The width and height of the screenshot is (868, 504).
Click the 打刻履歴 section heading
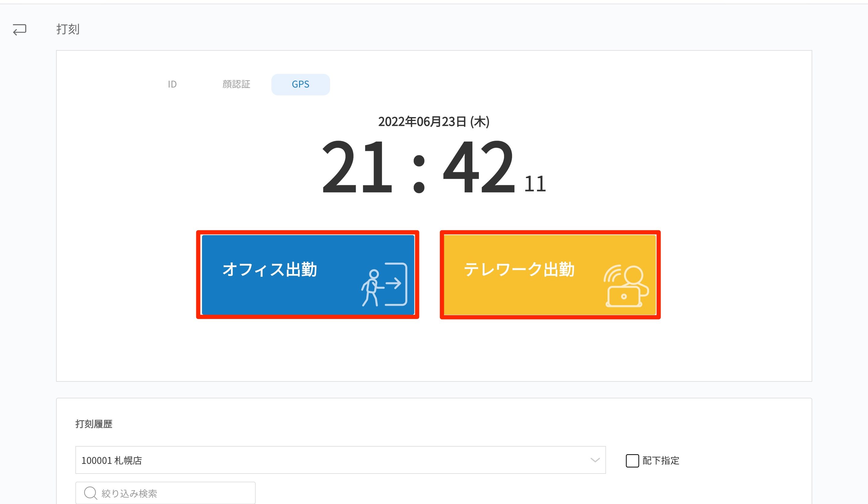click(x=94, y=424)
